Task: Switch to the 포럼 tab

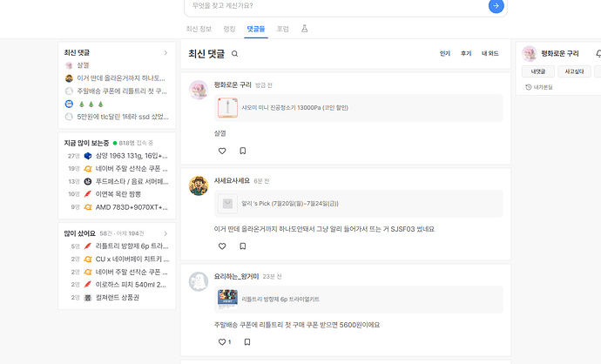Action: [282, 29]
